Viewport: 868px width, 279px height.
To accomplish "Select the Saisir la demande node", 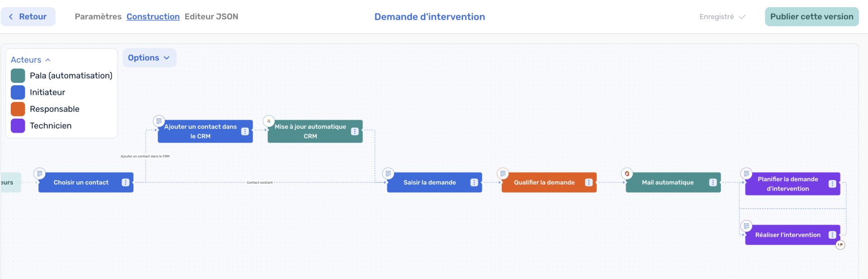I will [429, 182].
